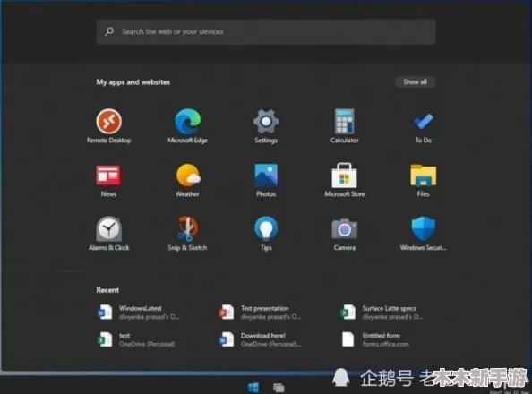Screen dimensions: 532x394
Task: Open the News app
Action: (x=108, y=181)
